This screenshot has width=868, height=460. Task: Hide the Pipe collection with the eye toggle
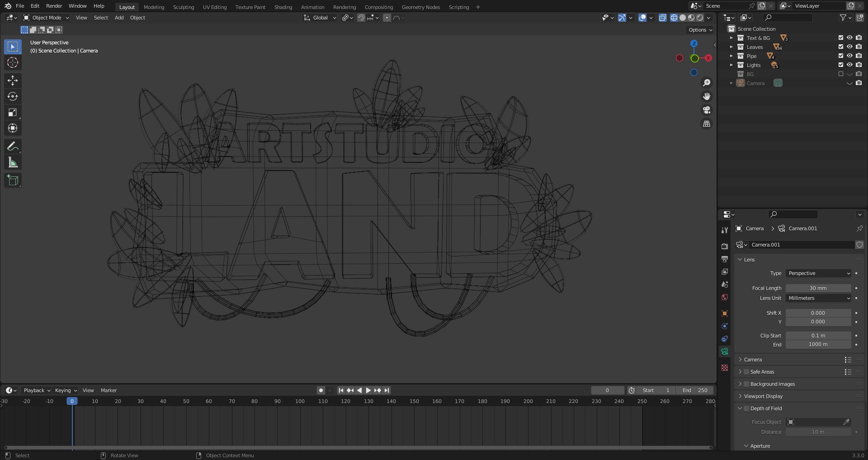[849, 56]
